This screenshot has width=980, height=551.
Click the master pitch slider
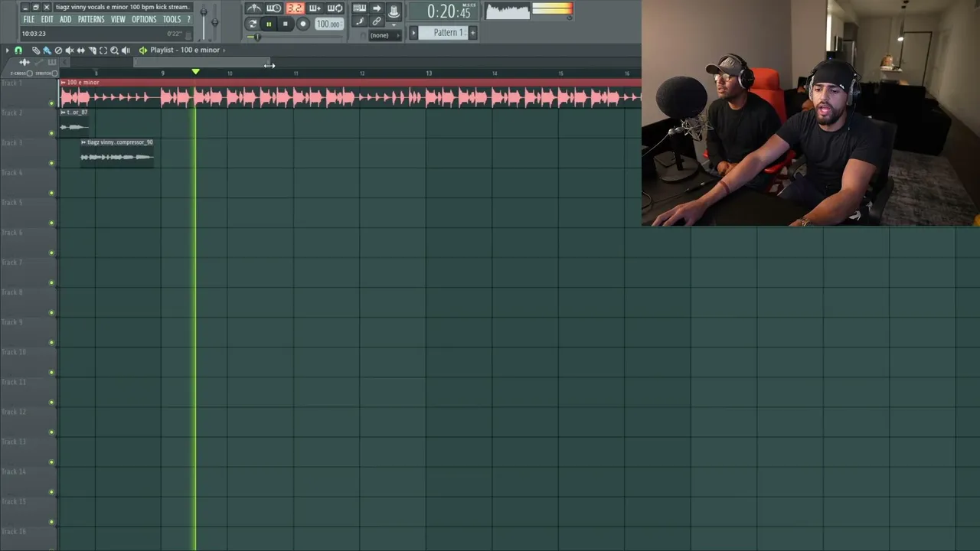214,20
